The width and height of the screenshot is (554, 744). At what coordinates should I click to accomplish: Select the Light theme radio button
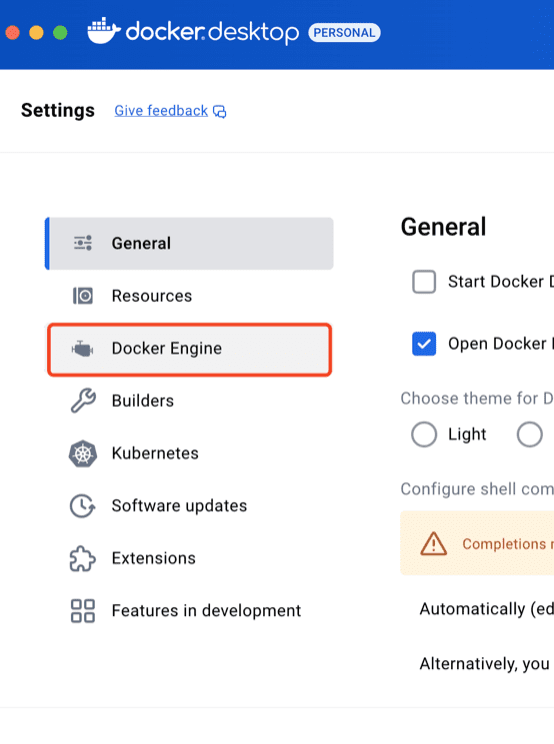(x=424, y=434)
